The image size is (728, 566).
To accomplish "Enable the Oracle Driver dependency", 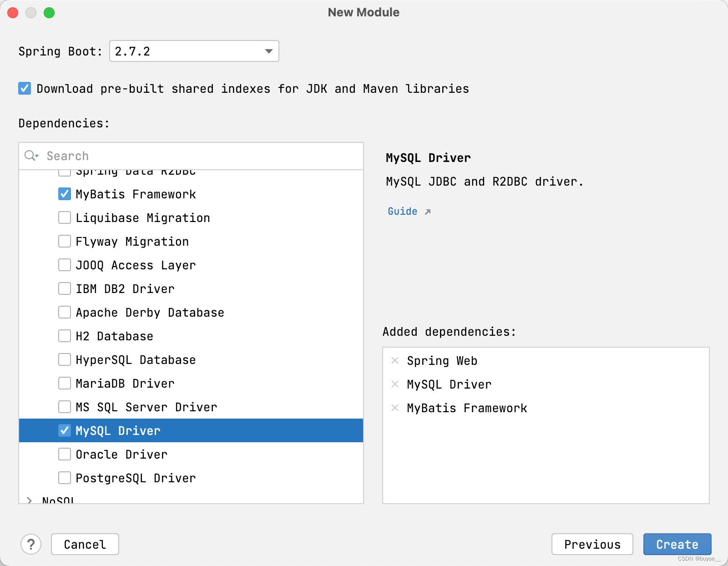I will pyautogui.click(x=64, y=454).
